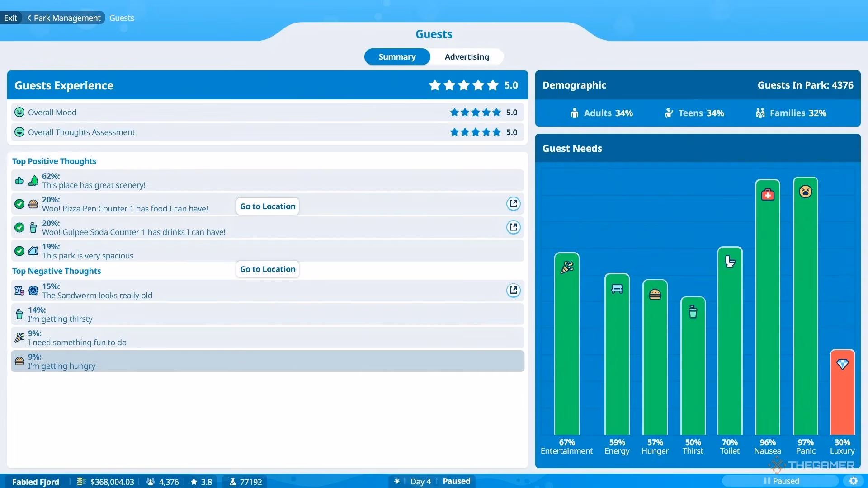The image size is (868, 488).
Task: Open location link for Sandworm thought
Action: (513, 291)
